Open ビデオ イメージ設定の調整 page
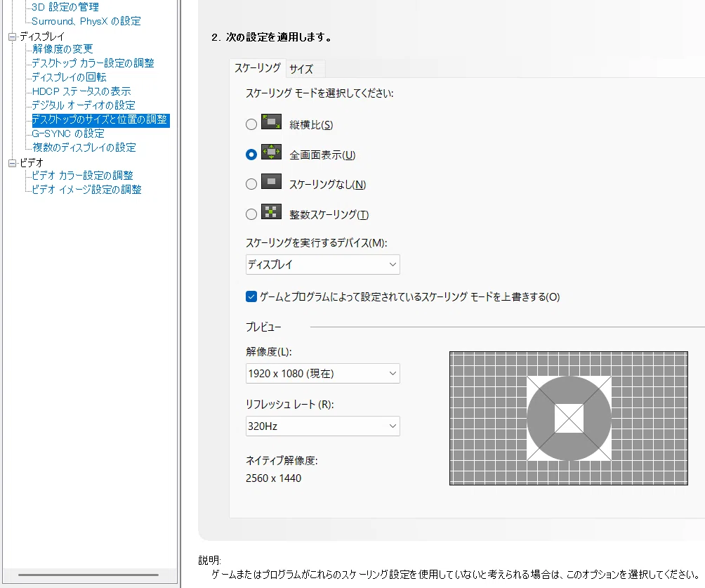Screen dimensions: 705x588 86,190
